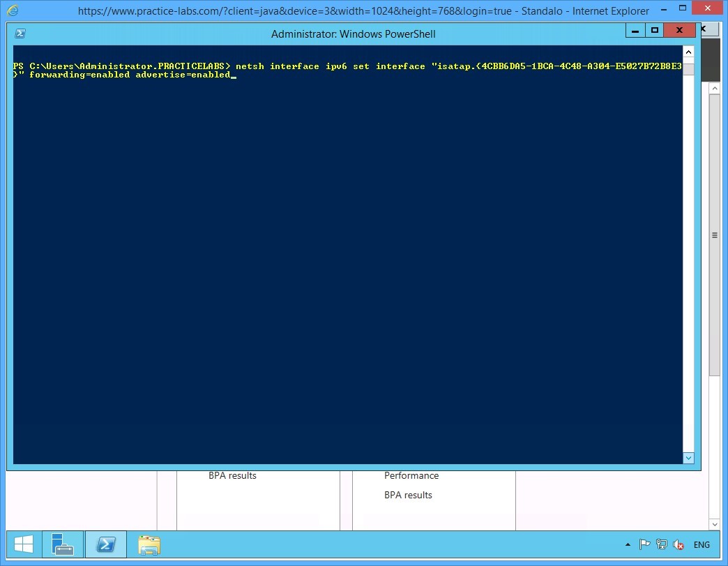Click the PowerShell icon on the console title bar
The height and width of the screenshot is (566, 728).
(x=20, y=33)
